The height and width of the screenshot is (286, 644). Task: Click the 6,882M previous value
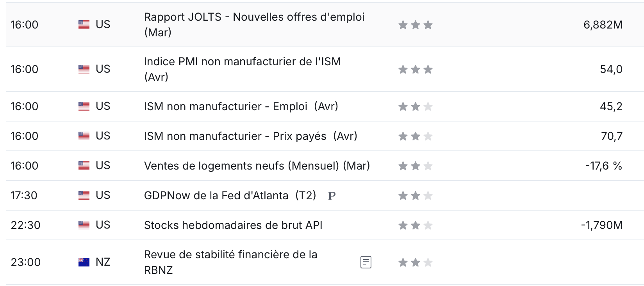coord(603,25)
